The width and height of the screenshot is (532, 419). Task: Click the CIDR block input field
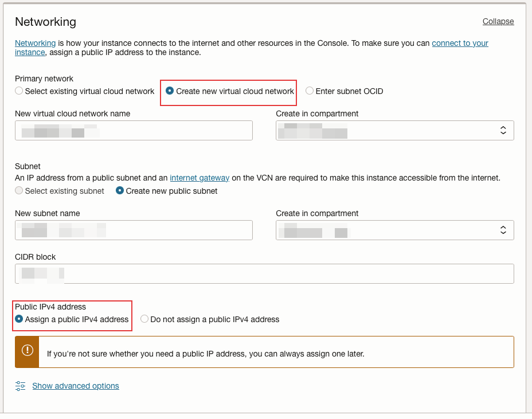(x=264, y=273)
